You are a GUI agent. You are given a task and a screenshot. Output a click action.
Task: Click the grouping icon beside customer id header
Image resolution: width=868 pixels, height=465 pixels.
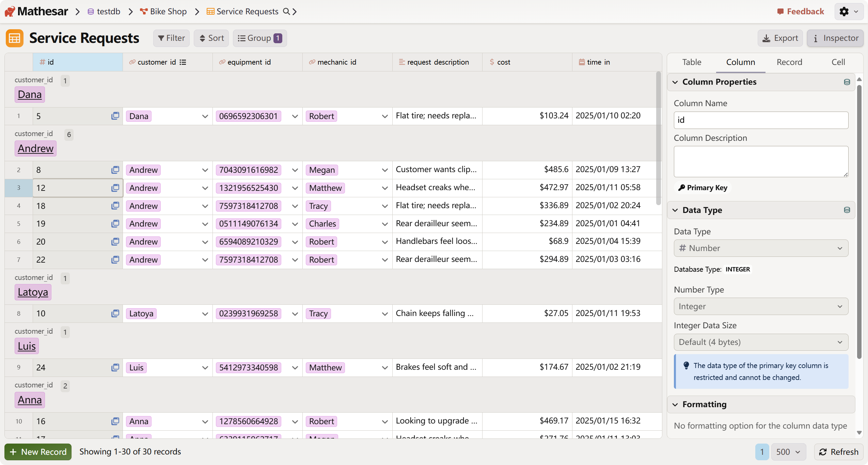coord(183,62)
